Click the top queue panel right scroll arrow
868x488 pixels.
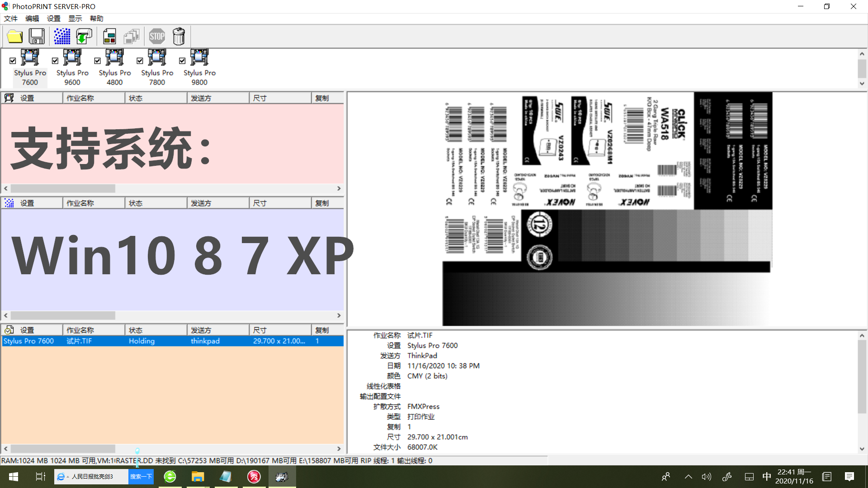[339, 188]
